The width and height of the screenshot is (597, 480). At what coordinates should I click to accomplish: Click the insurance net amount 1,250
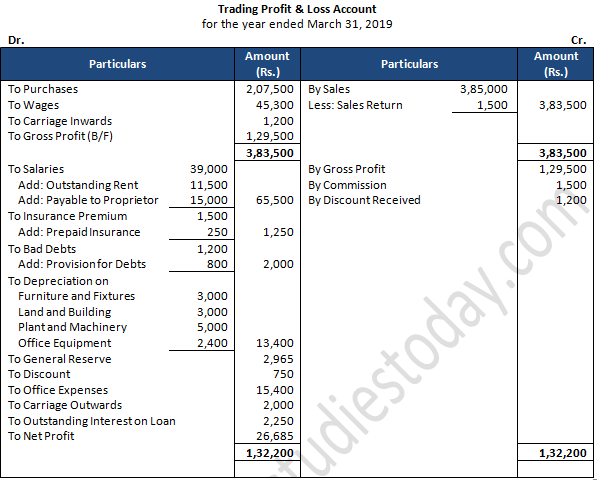(278, 232)
